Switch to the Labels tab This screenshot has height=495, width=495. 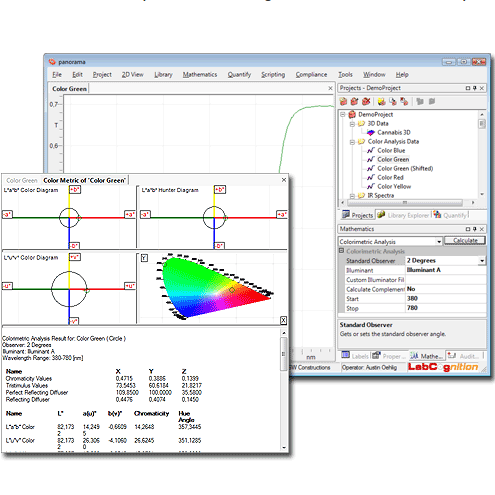pyautogui.click(x=355, y=356)
